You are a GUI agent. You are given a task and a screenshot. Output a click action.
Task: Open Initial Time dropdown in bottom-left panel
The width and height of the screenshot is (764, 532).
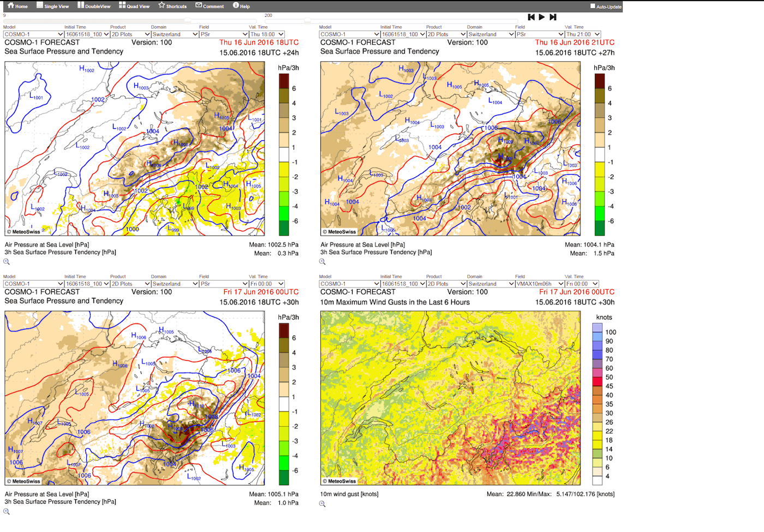(x=87, y=284)
